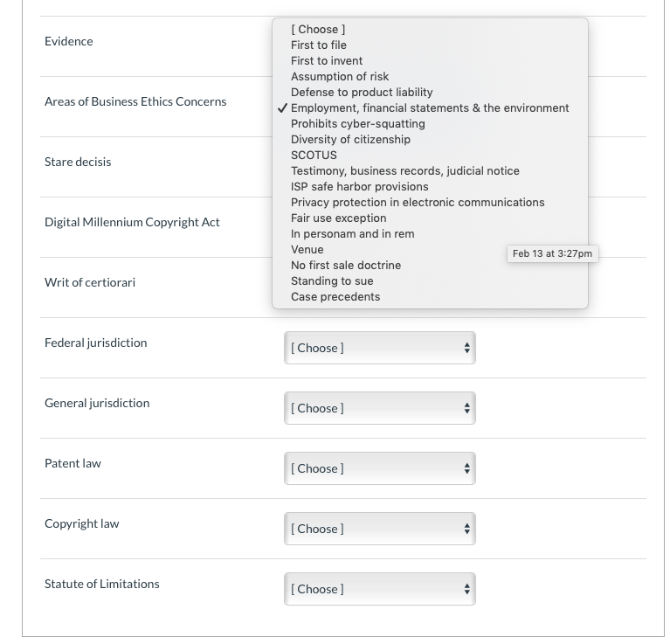The image size is (670, 644).
Task: Select 'Fair use exception' option
Action: [x=339, y=218]
